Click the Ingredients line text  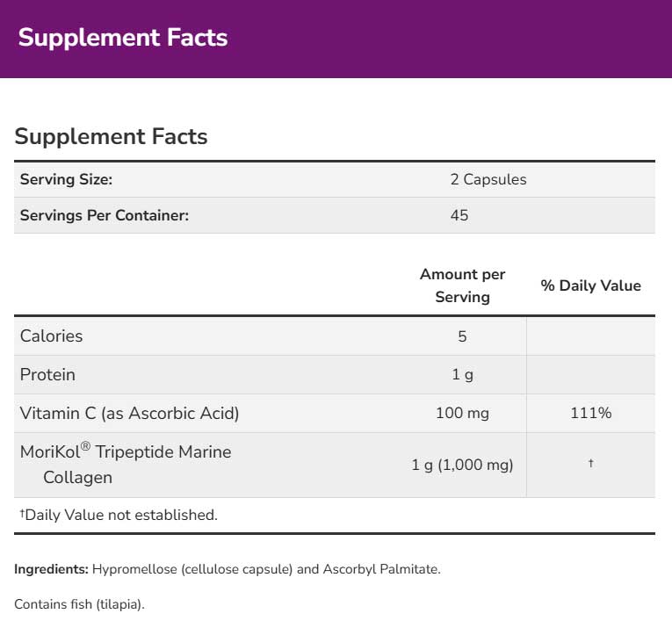228,569
